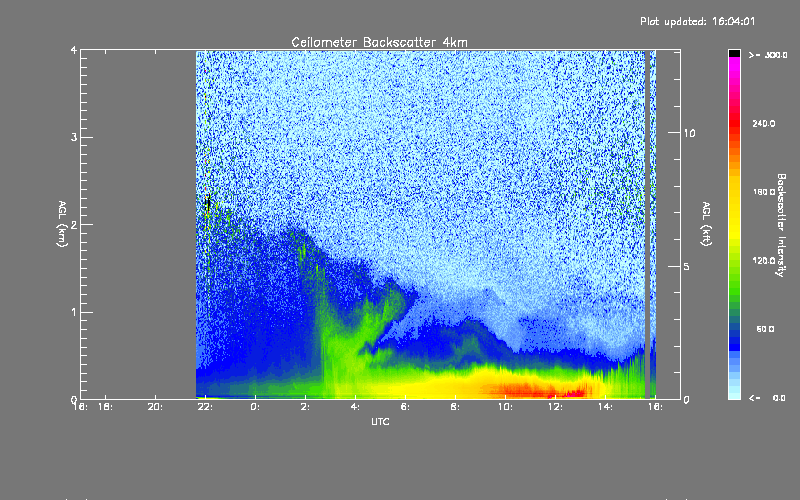Click the '0:' UTC time tick
This screenshot has width=800, height=500.
(x=255, y=407)
